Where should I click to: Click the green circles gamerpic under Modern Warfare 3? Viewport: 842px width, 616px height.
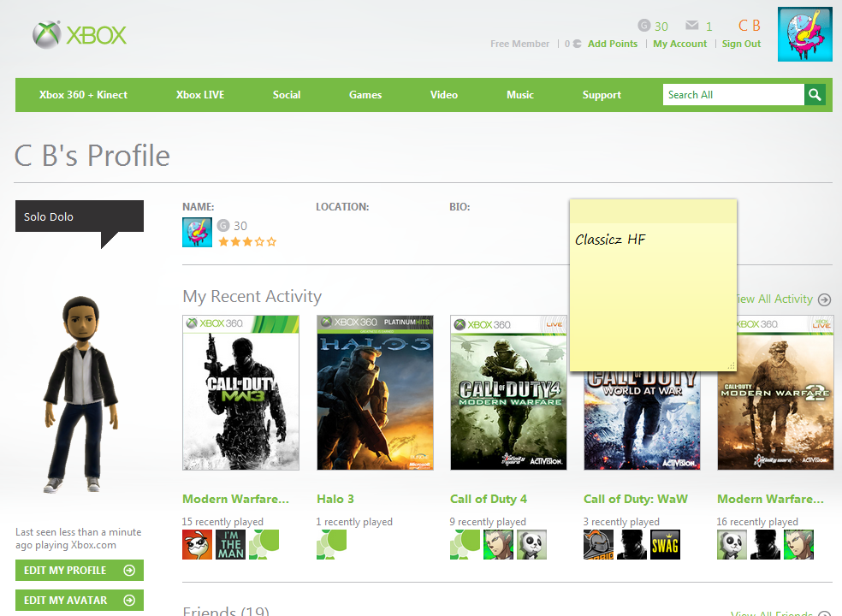click(264, 545)
